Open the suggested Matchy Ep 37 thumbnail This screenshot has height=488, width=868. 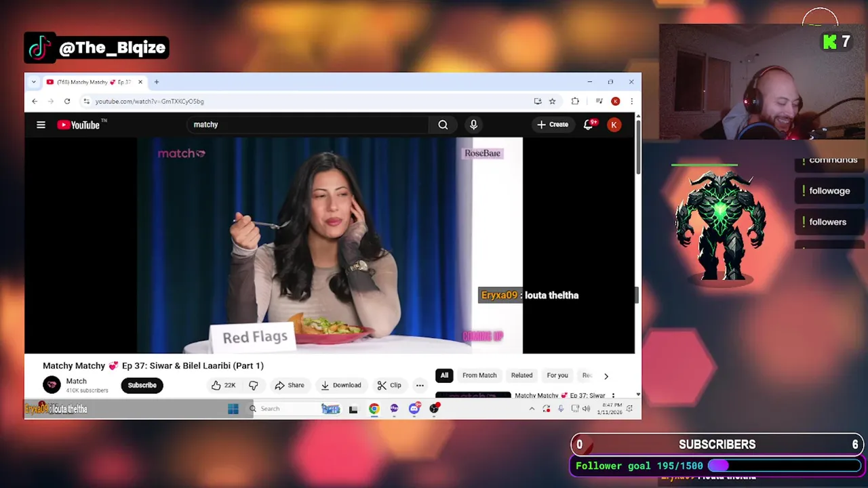[x=473, y=395]
